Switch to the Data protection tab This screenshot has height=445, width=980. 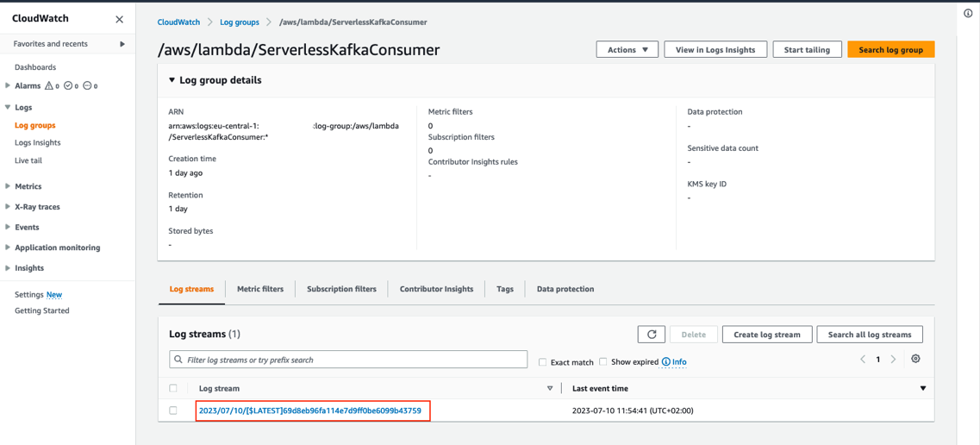[x=565, y=289]
